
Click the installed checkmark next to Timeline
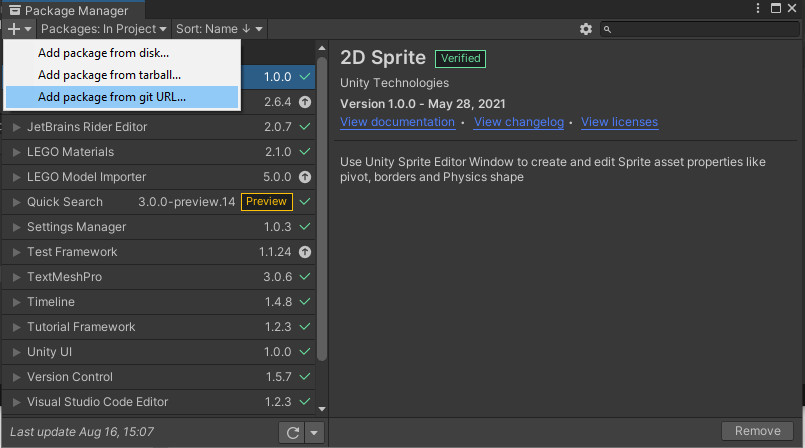[x=305, y=302]
